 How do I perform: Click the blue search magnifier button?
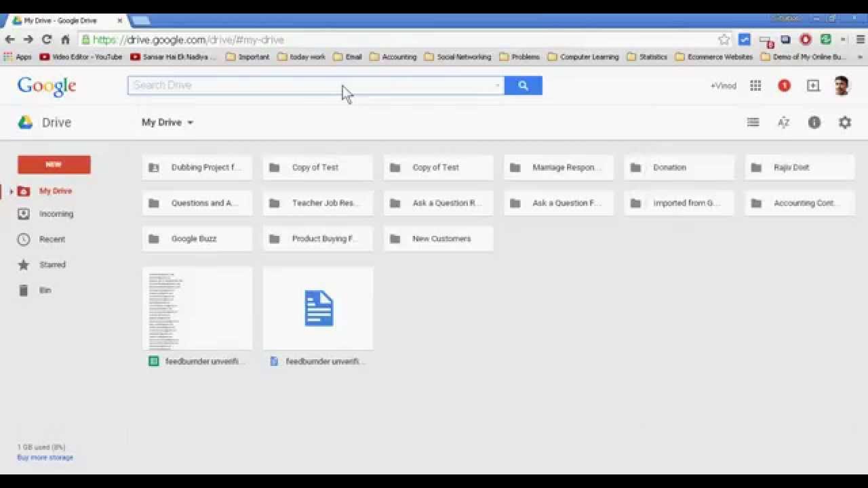pyautogui.click(x=523, y=85)
